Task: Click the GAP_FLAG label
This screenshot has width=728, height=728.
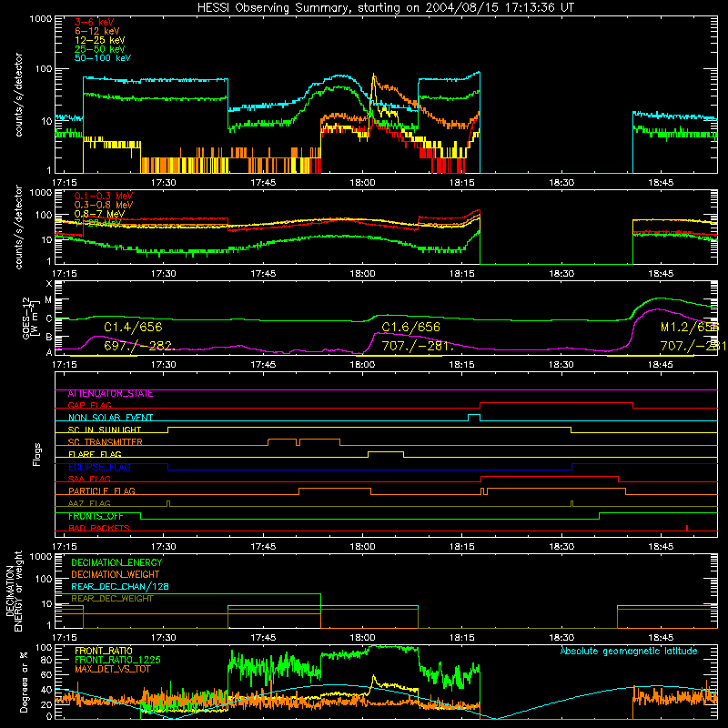Action: [89, 405]
